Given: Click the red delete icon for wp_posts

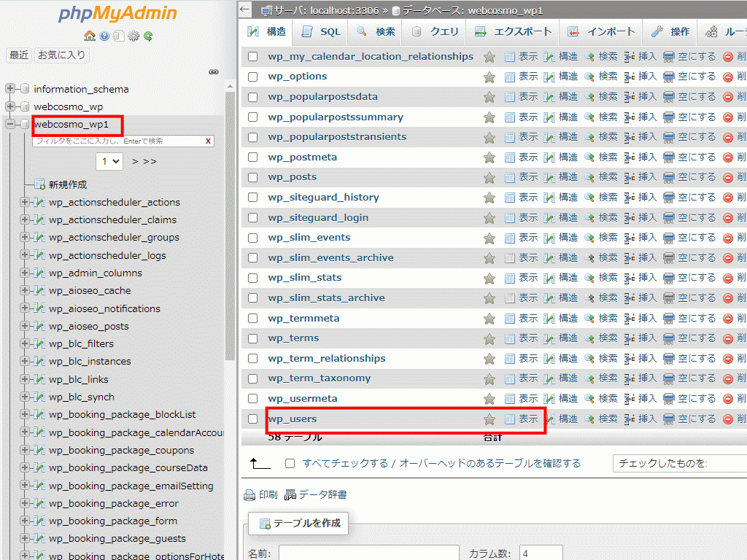Looking at the screenshot, I should tap(727, 177).
